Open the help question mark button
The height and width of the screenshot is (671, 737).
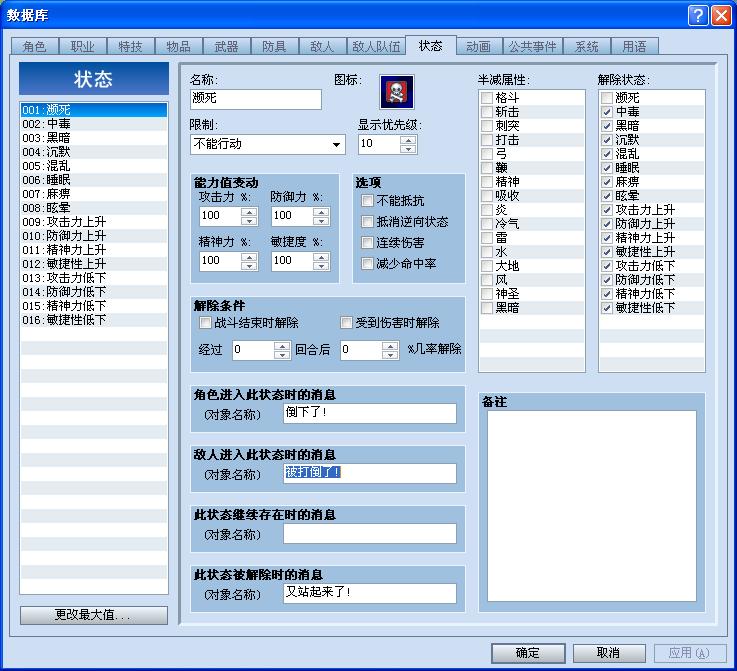(x=698, y=16)
